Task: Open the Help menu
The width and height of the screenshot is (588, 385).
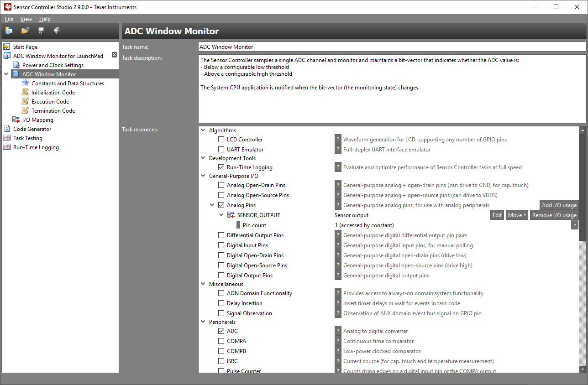Action: (x=45, y=19)
